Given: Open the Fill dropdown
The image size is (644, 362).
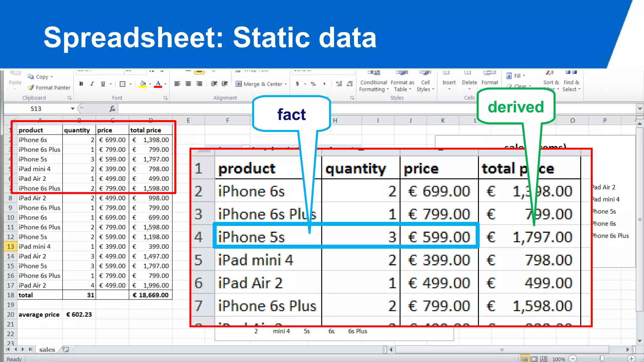Looking at the screenshot, I should pos(516,76).
